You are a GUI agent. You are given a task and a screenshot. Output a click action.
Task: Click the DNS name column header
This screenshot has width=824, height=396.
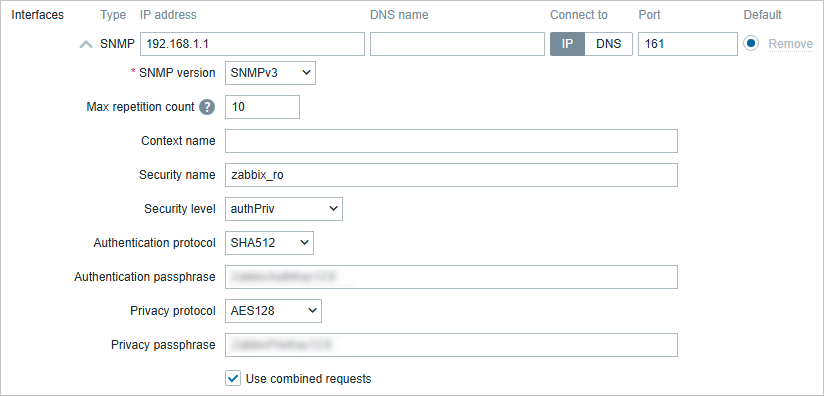tap(399, 15)
